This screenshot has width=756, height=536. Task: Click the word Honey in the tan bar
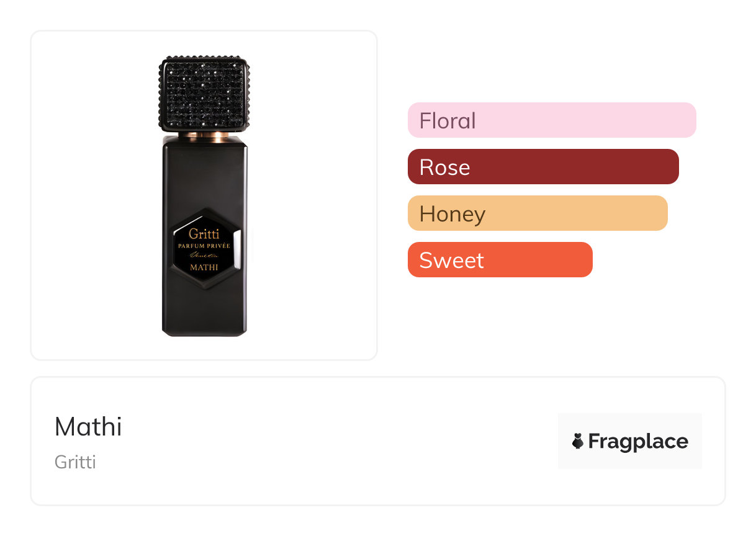point(452,214)
